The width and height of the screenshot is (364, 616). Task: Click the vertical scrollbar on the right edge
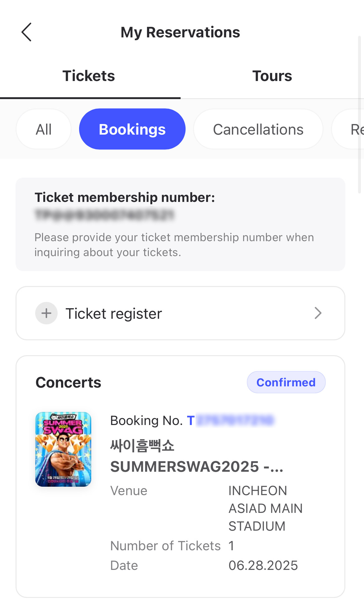359,115
